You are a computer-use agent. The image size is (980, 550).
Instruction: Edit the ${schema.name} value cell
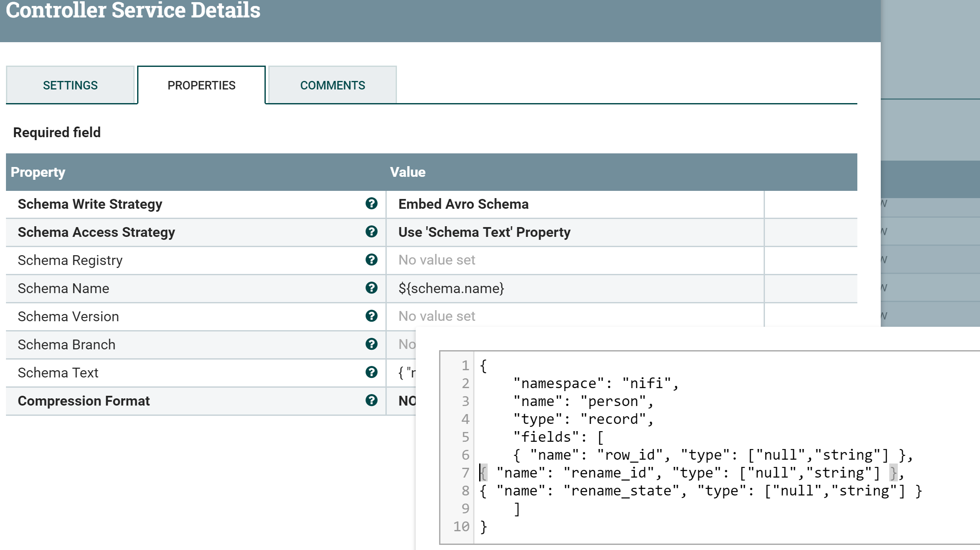coord(451,288)
